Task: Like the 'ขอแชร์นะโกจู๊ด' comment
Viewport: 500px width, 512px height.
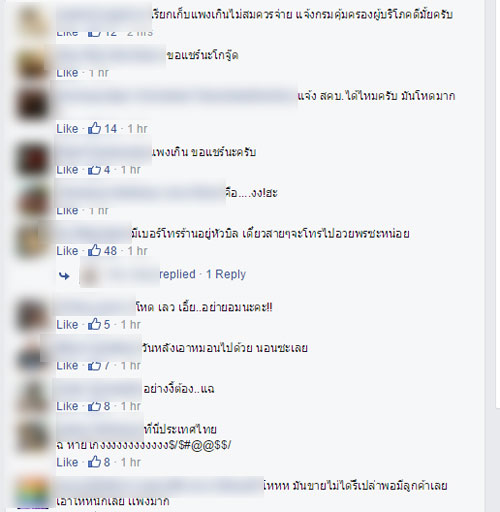Action: pos(67,73)
